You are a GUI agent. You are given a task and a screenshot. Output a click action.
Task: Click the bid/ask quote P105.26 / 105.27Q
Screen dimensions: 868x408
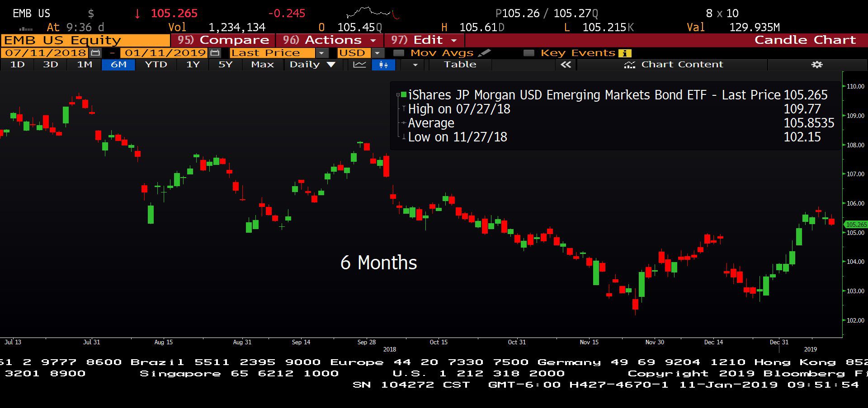[547, 14]
